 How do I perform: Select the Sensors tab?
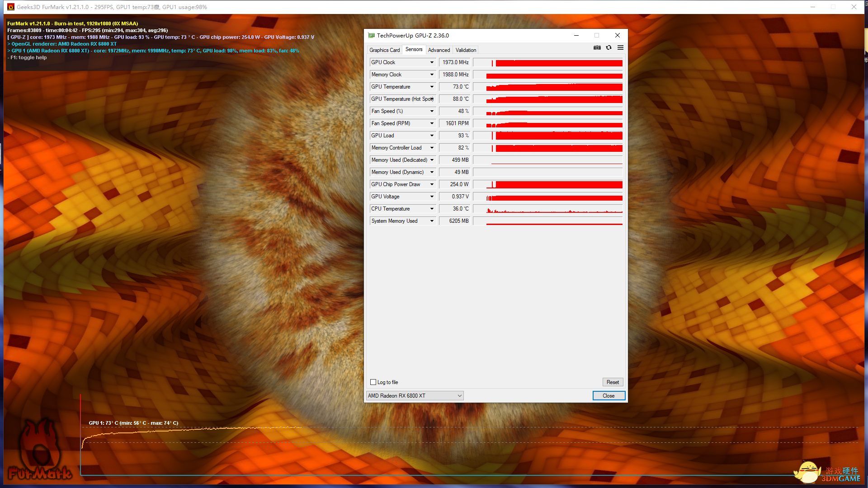pos(414,50)
